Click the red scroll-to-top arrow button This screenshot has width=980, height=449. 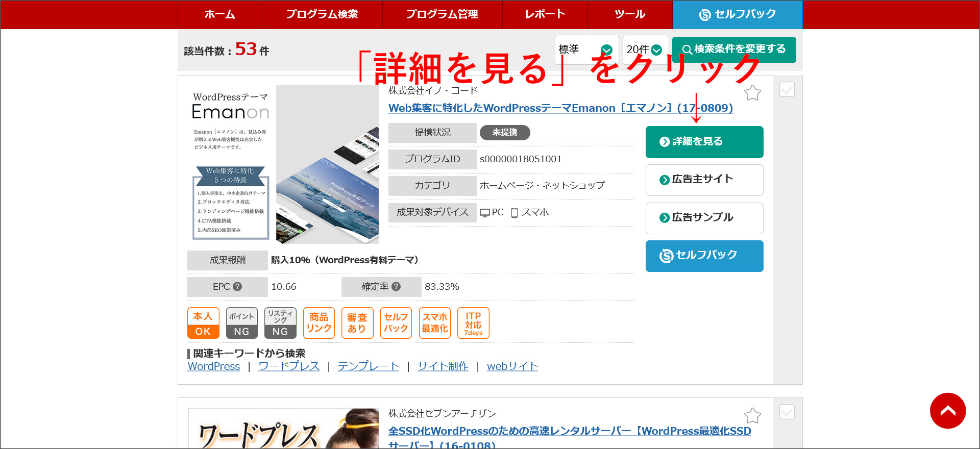point(948,411)
